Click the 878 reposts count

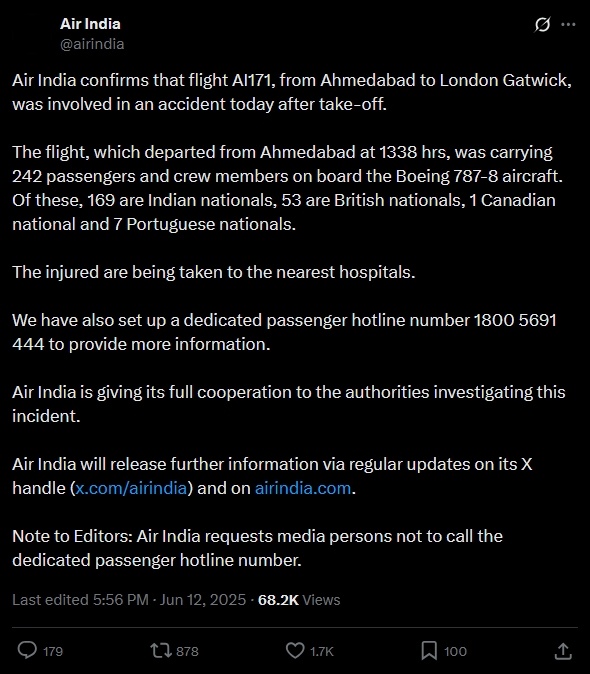(x=187, y=651)
